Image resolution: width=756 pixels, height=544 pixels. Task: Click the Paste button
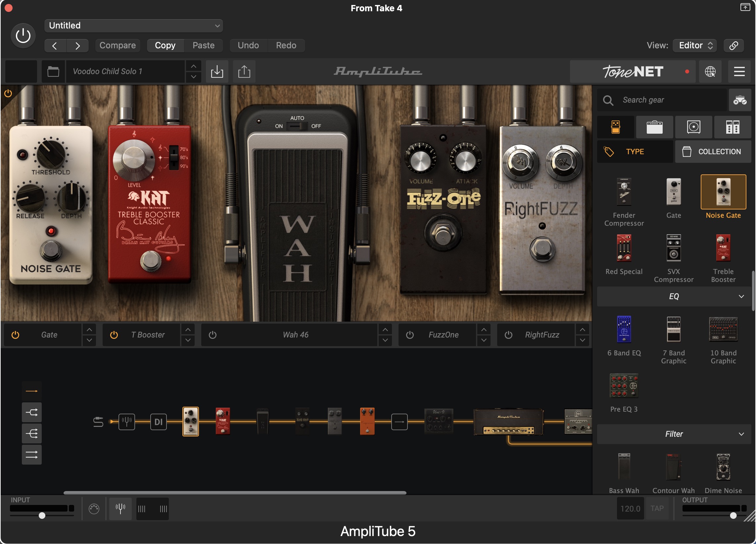(x=203, y=46)
